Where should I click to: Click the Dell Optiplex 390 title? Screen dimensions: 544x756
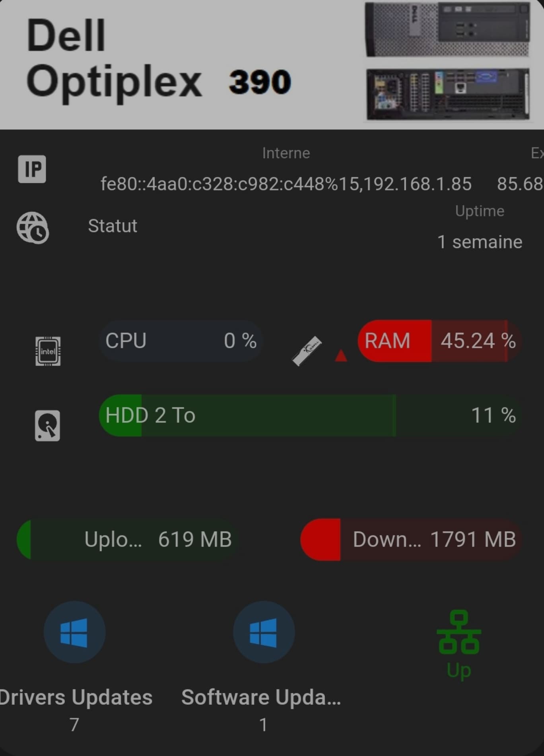point(159,58)
